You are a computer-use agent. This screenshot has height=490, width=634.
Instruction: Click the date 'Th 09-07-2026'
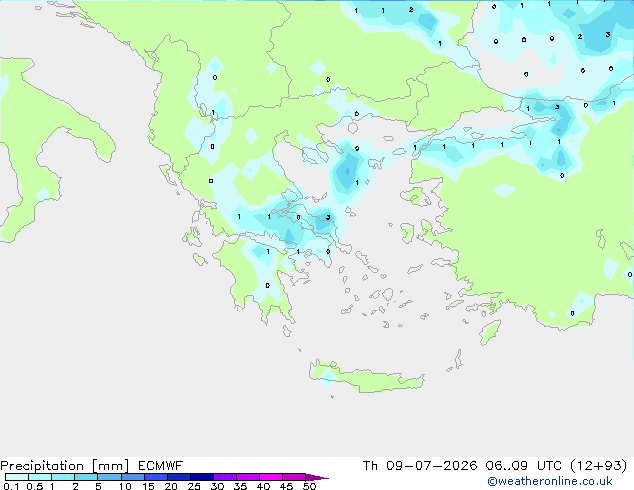click(420, 466)
